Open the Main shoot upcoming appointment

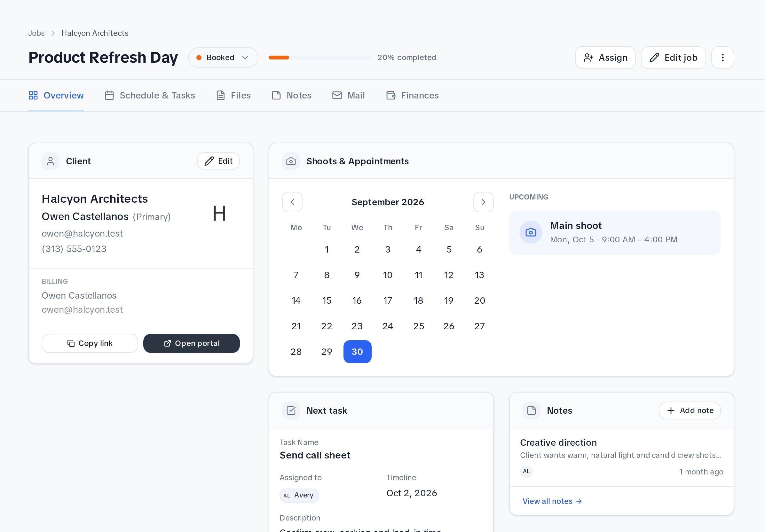pyautogui.click(x=614, y=232)
